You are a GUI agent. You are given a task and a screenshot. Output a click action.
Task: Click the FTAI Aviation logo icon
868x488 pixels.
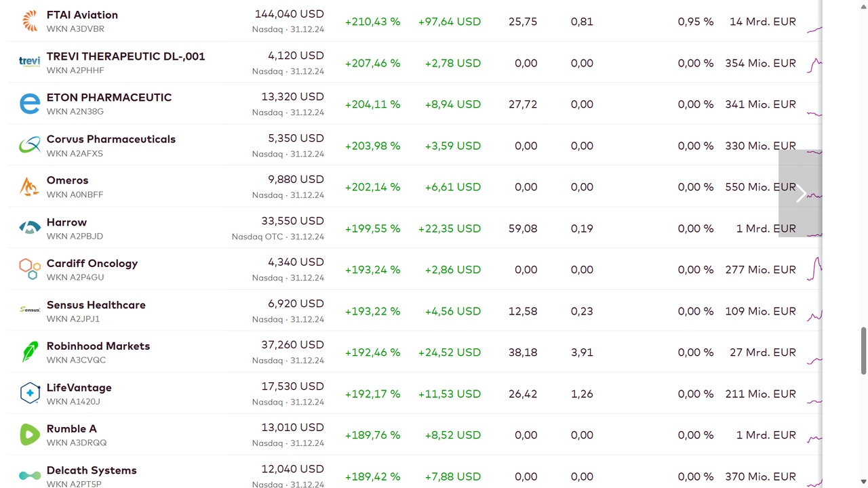(x=30, y=21)
